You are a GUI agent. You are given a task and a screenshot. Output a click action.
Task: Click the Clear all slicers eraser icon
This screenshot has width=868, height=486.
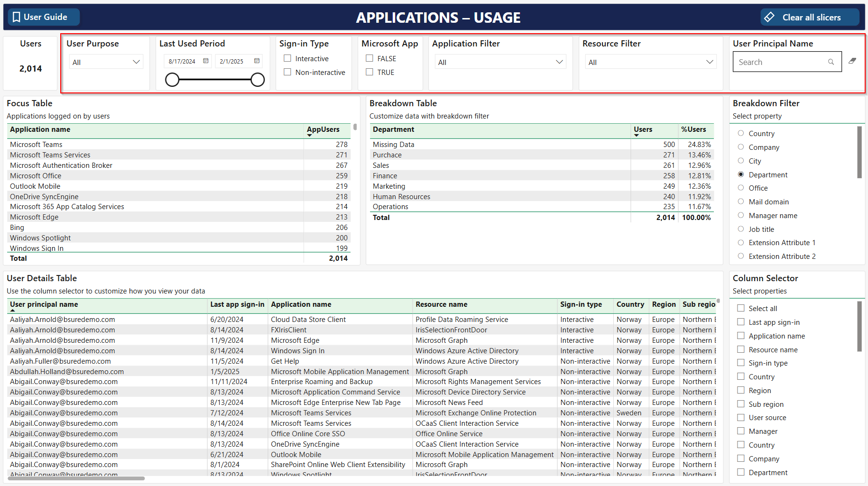769,17
